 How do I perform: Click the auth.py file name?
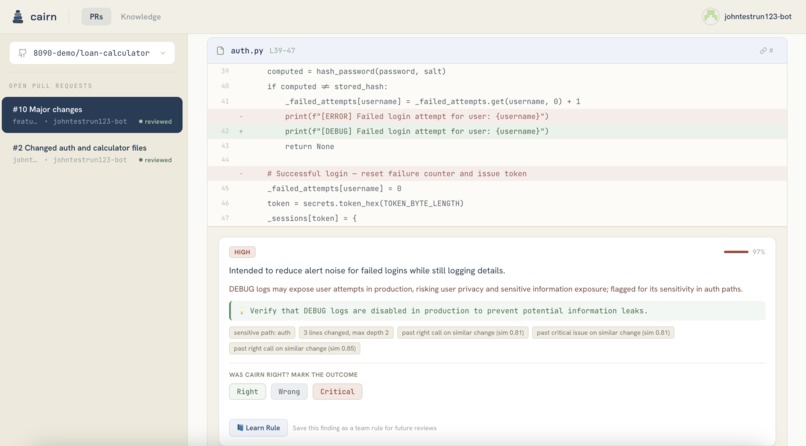click(247, 50)
